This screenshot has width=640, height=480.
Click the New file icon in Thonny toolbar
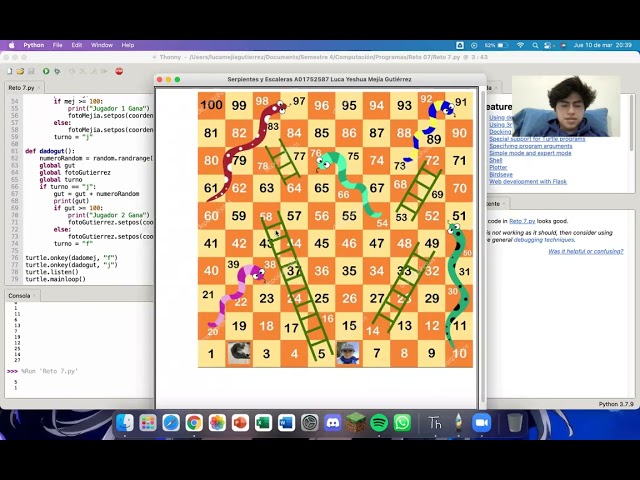9,71
